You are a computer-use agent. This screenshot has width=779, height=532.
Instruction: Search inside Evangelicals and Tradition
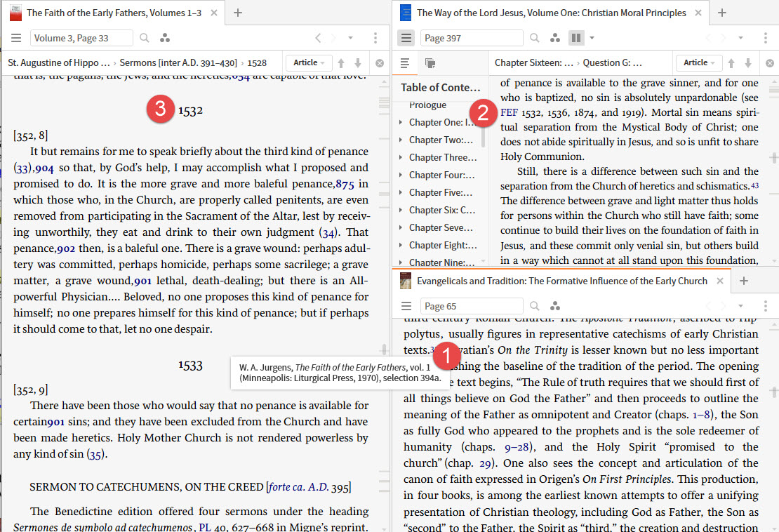tap(534, 306)
